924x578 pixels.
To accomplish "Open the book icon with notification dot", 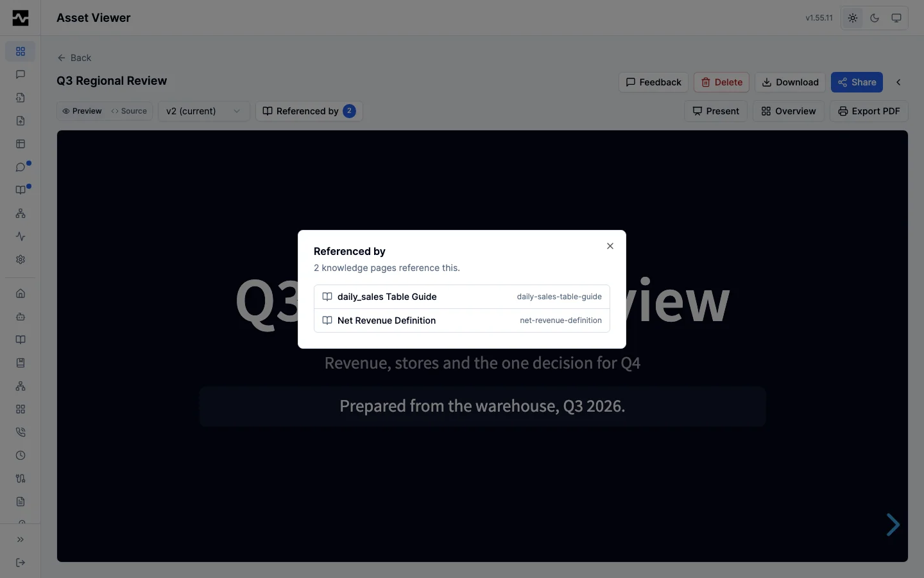I will pos(21,190).
